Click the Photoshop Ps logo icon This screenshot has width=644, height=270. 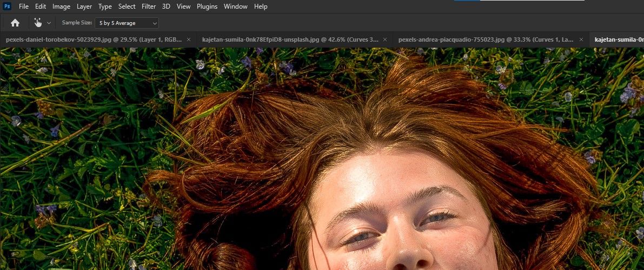(x=8, y=6)
